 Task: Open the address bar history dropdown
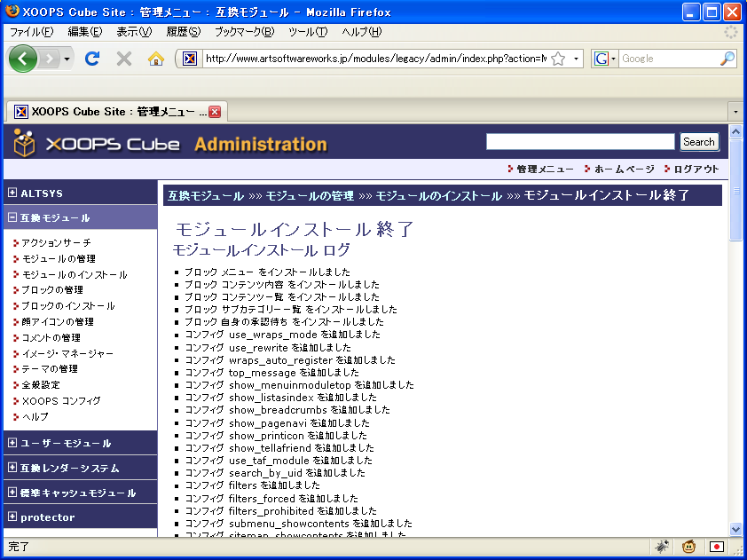tap(576, 59)
